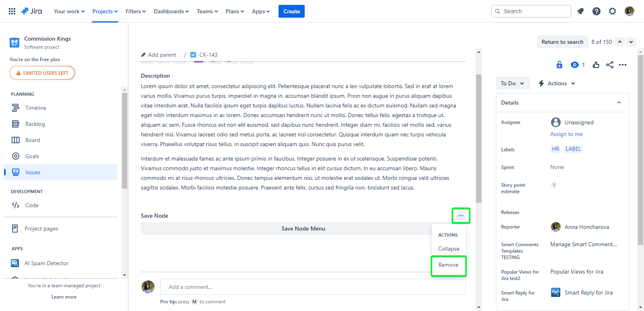Expand the Actions dropdown
This screenshot has height=311, width=644.
pos(557,83)
